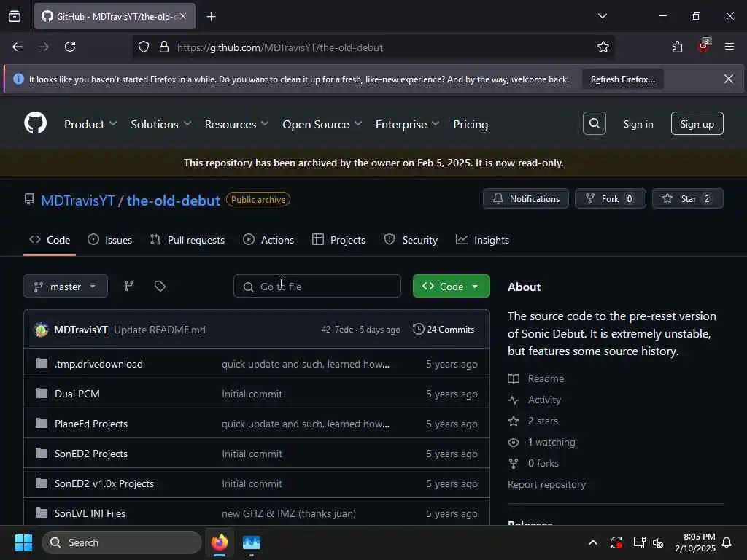Open the Firefox View icon at top left
Image resolution: width=747 pixels, height=560 pixels.
pos(15,16)
